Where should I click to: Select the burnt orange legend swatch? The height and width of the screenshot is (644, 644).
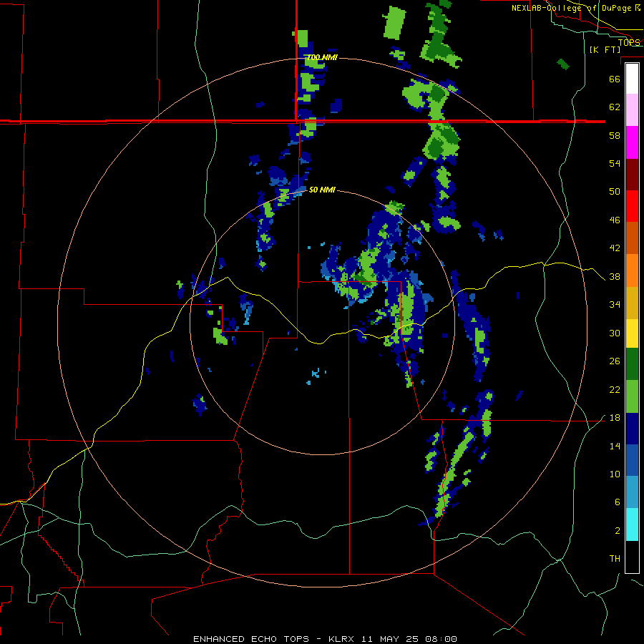(x=632, y=238)
